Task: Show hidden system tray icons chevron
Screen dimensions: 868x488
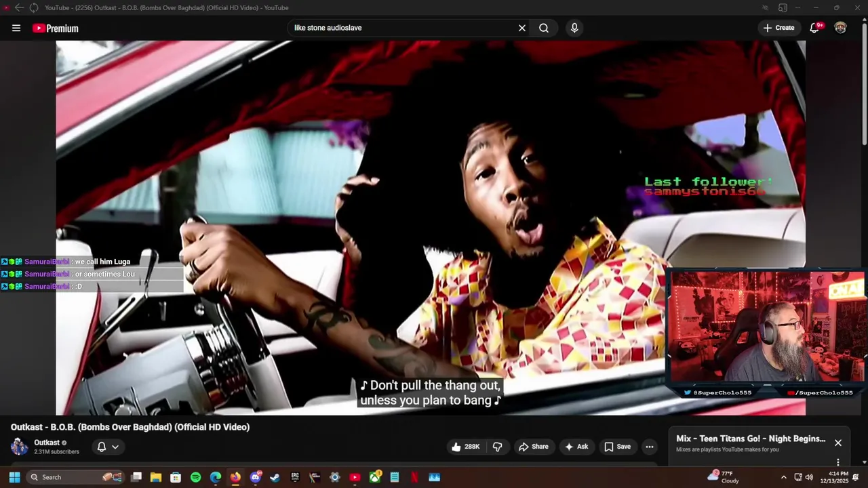Action: (784, 477)
